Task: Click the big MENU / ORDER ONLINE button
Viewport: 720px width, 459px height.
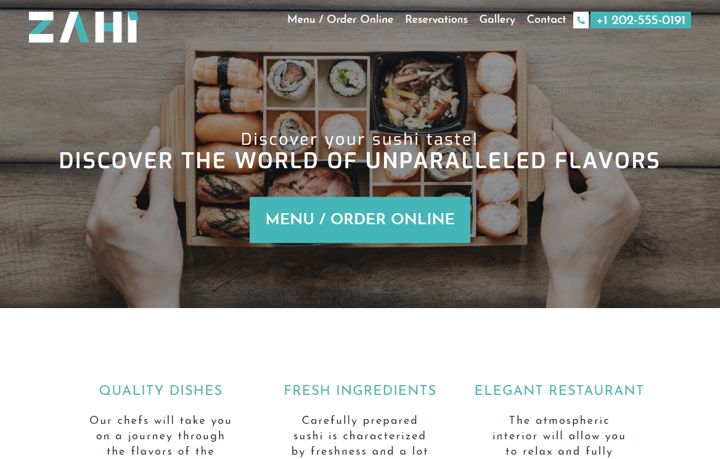Action: coord(360,220)
